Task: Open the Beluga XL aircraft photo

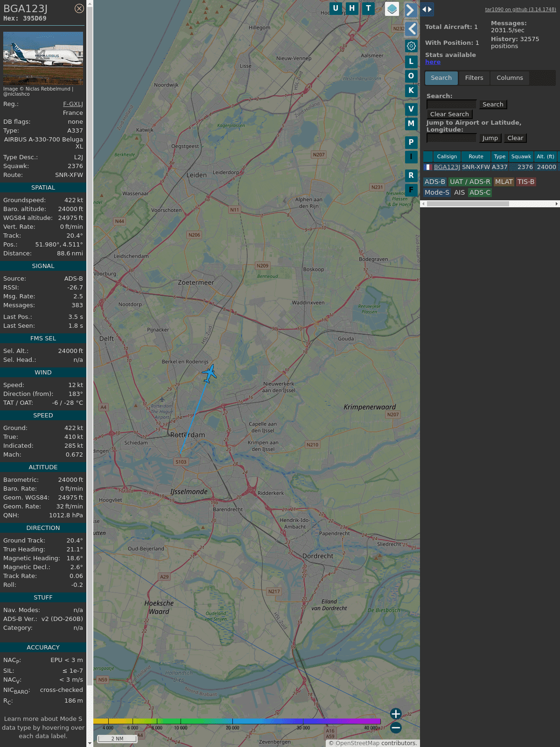Action: tap(43, 58)
